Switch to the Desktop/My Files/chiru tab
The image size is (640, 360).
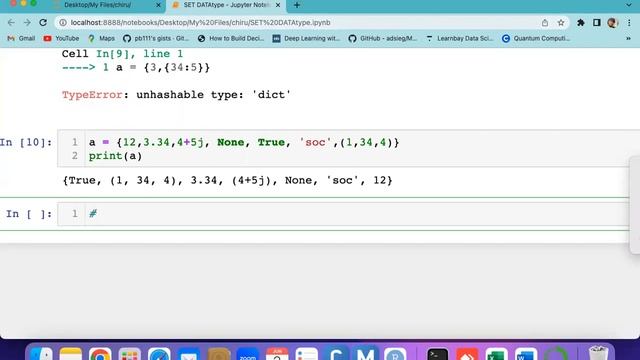(98, 5)
